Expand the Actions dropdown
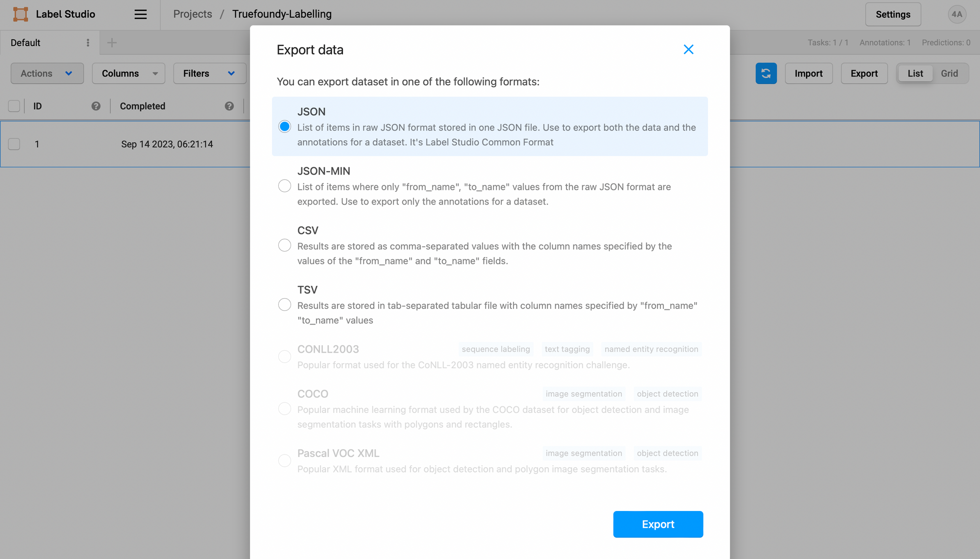The image size is (980, 559). [x=47, y=74]
